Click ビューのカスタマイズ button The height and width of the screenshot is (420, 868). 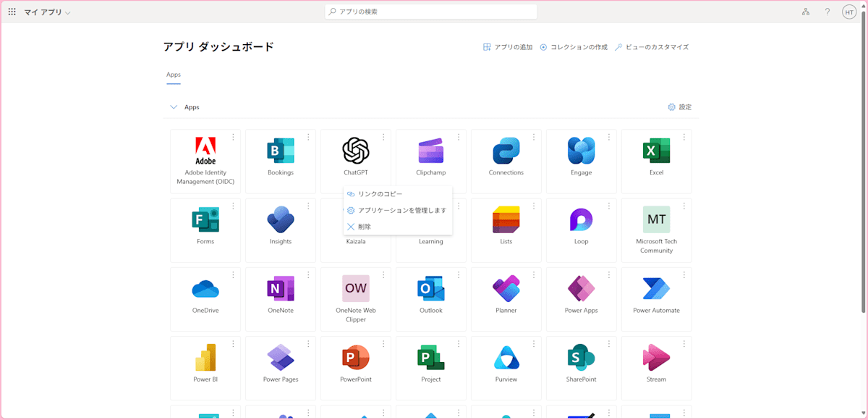[x=652, y=47]
